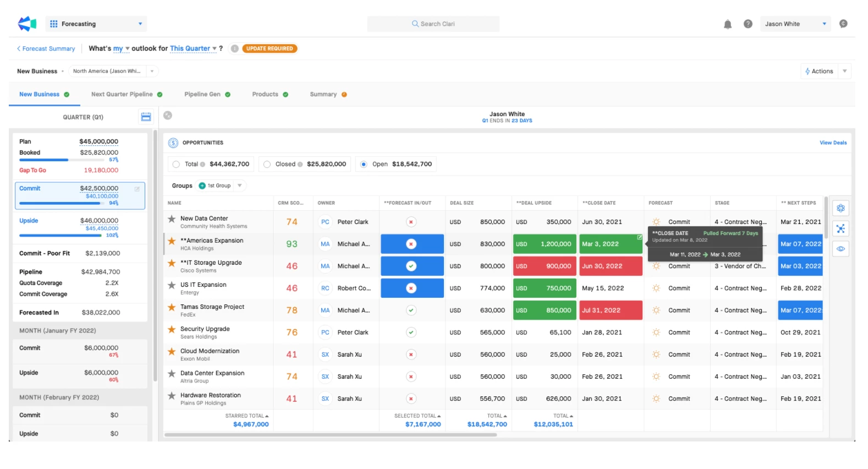The image size is (868, 469).
Task: Click the forecast sun icon for Security Upgrade
Action: point(656,332)
